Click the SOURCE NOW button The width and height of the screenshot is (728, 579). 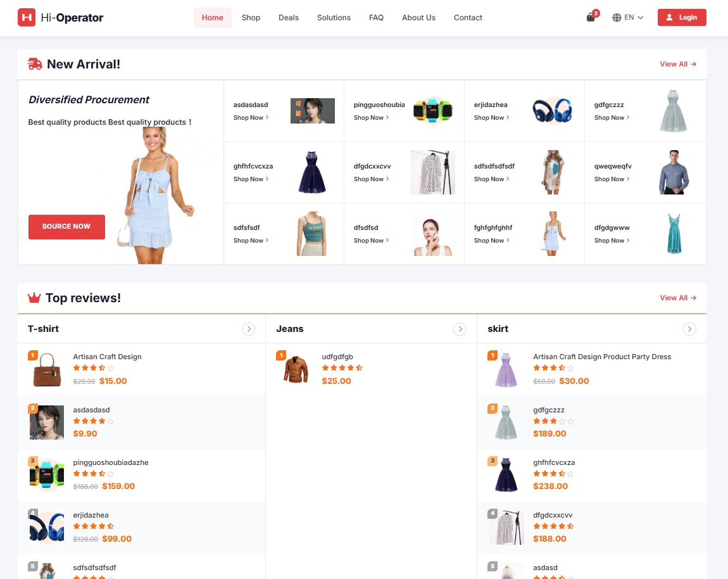click(66, 227)
